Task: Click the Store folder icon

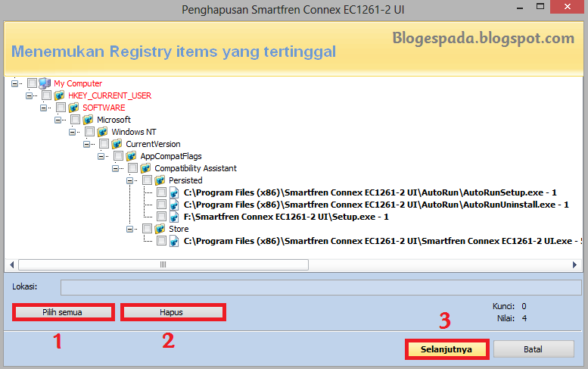Action: (x=160, y=229)
